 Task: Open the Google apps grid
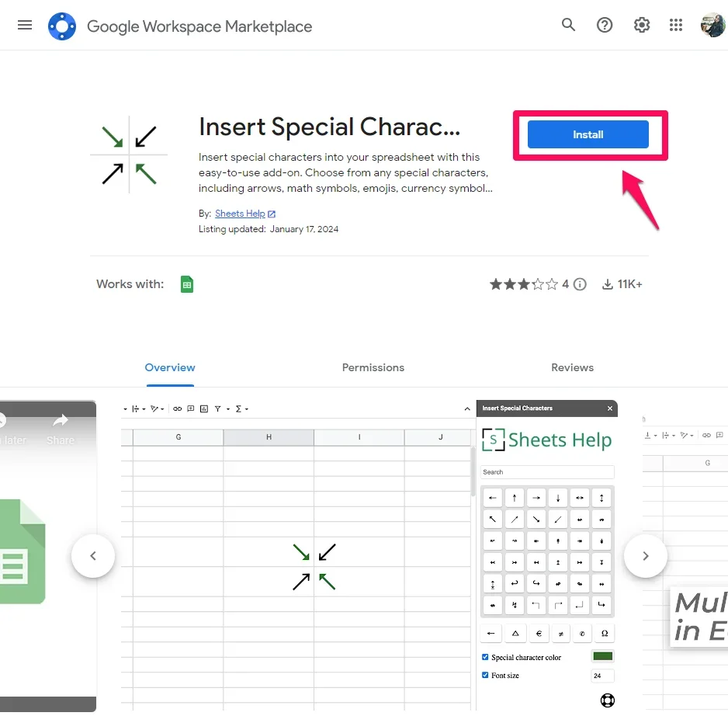676,25
